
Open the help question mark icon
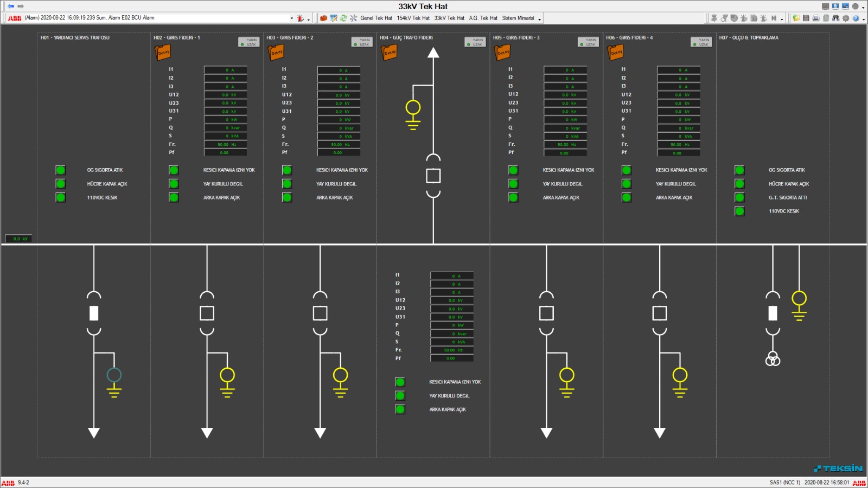coord(856,18)
